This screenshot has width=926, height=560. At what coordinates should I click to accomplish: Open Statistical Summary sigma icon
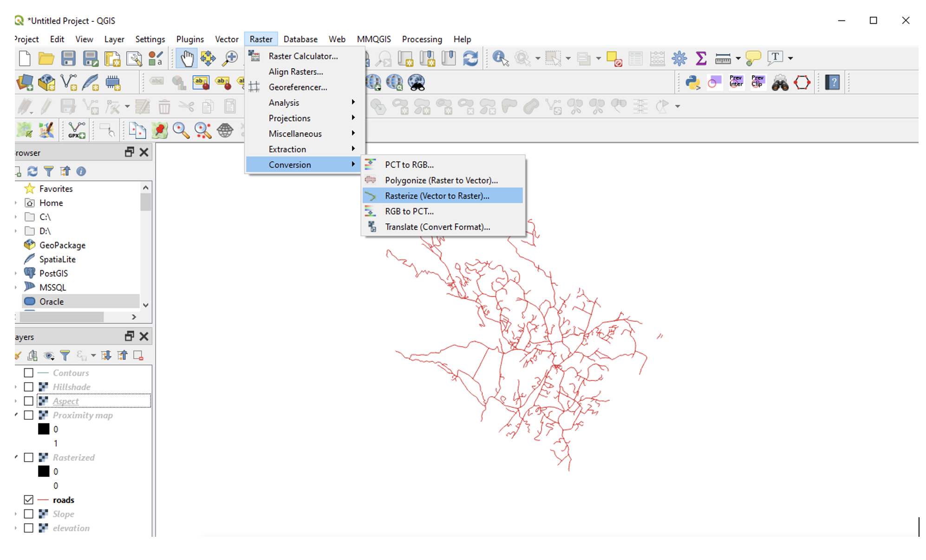pyautogui.click(x=701, y=59)
